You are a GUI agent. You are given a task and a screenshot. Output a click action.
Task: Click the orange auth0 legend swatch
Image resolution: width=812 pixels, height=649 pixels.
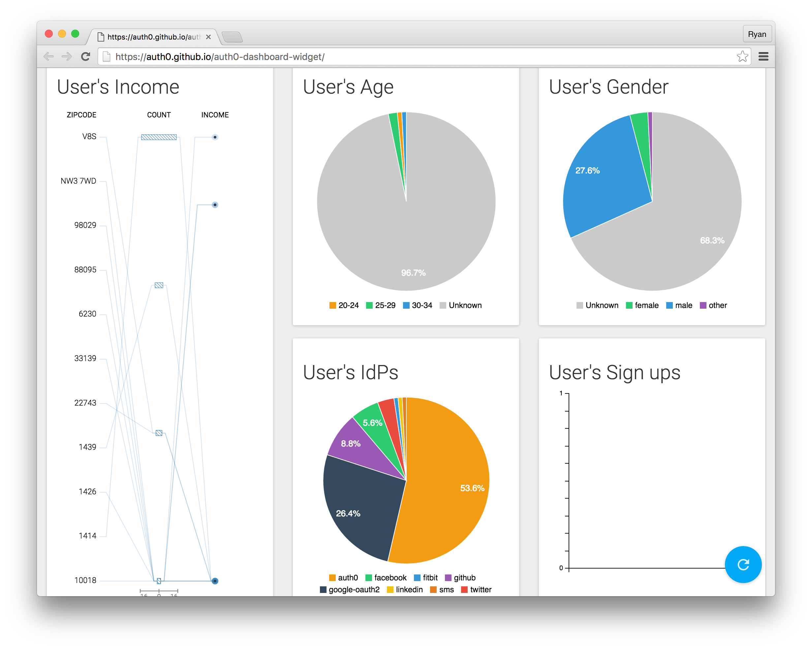332,578
